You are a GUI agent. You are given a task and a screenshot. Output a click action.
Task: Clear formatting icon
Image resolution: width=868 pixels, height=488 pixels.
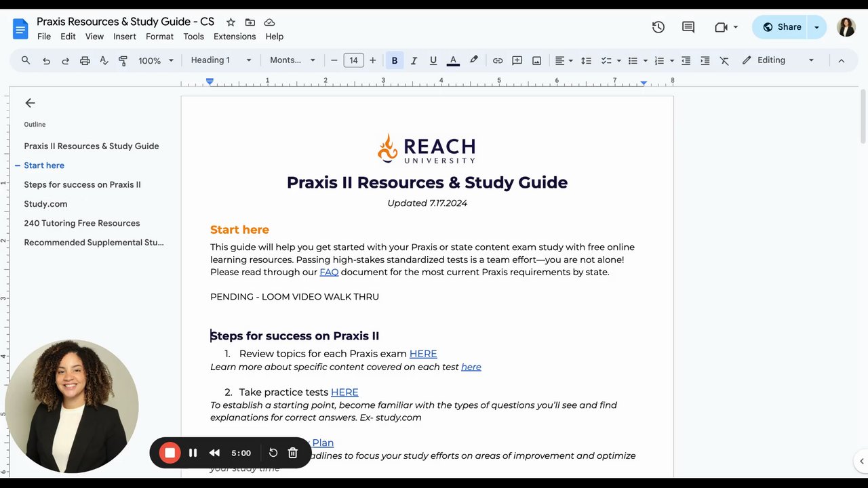(724, 60)
